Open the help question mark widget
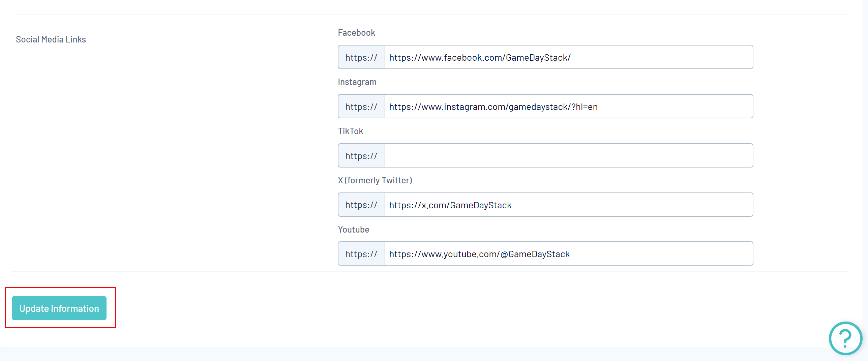The height and width of the screenshot is (361, 868). pyautogui.click(x=845, y=338)
